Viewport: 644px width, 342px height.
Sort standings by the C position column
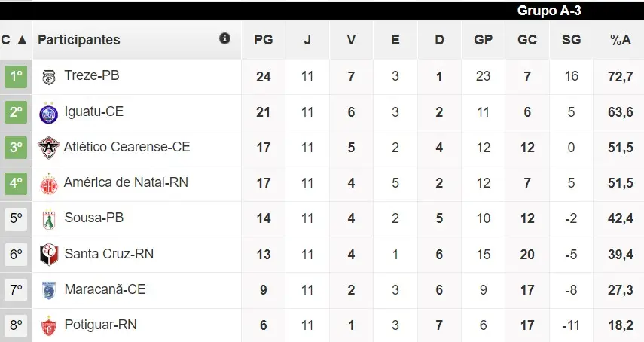click(x=14, y=40)
